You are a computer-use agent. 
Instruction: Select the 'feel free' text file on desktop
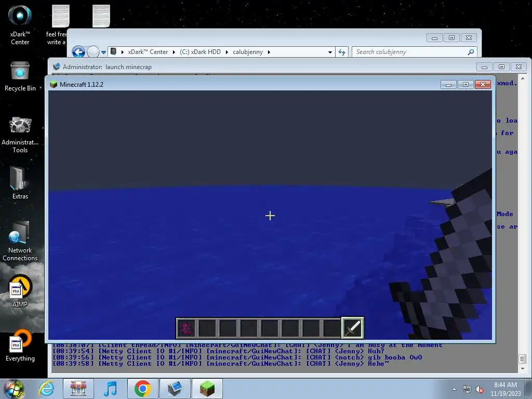(60, 25)
